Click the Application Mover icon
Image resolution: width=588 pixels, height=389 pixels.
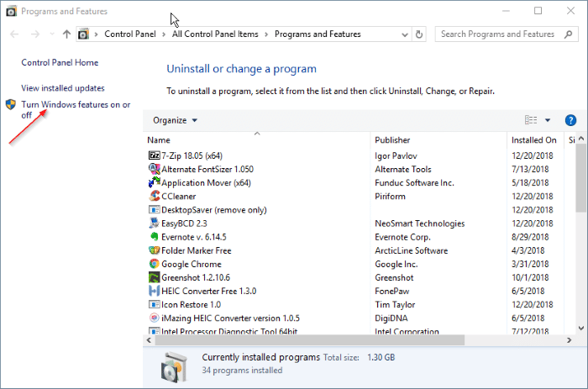[x=154, y=182]
